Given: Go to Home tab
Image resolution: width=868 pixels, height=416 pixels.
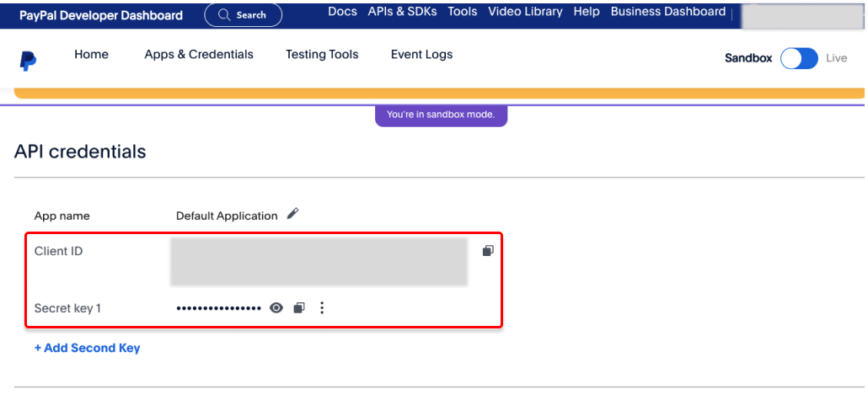Looking at the screenshot, I should [91, 54].
